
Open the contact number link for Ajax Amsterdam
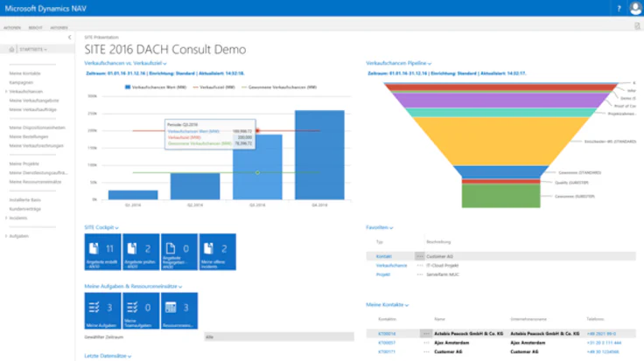pos(387,343)
